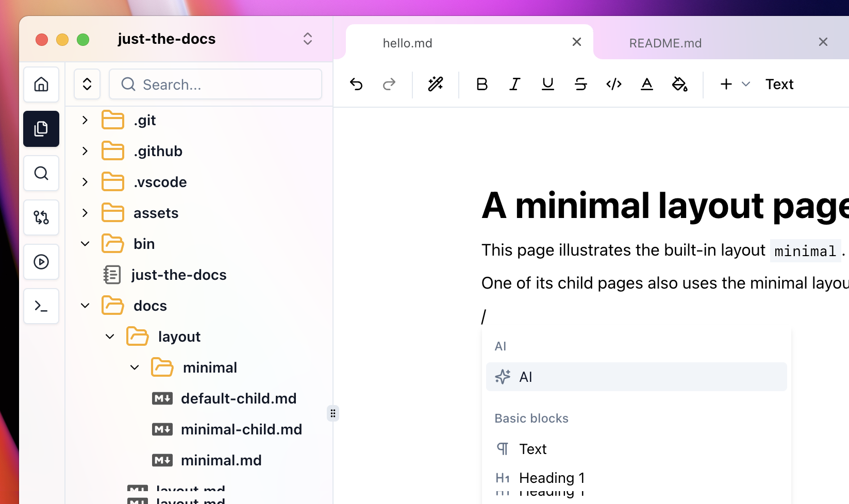Open the Search panel sidebar icon
Image resolution: width=849 pixels, height=504 pixels.
41,173
